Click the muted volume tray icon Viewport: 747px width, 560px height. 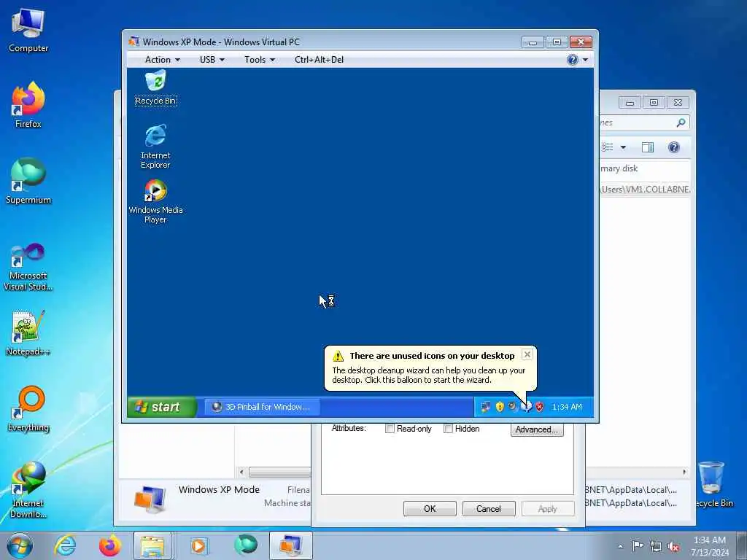click(673, 546)
